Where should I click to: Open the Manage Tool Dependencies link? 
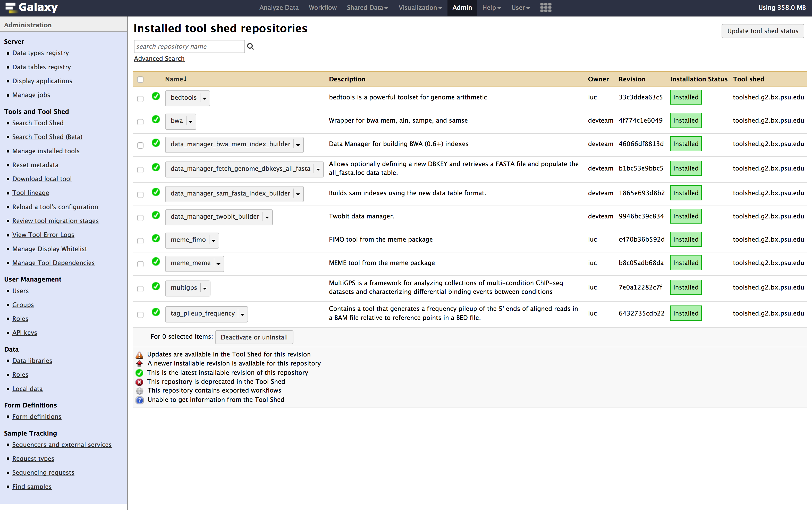coord(53,263)
